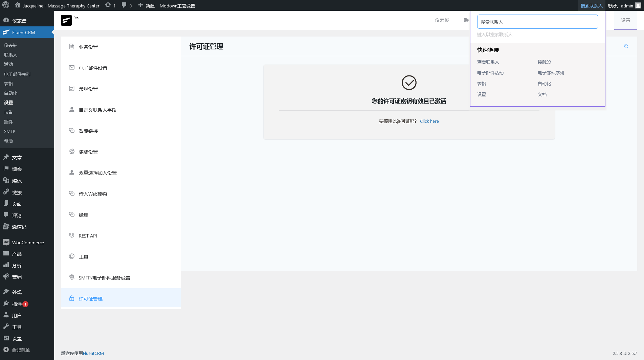
Task: Click the 常规设置 icon
Action: (72, 89)
